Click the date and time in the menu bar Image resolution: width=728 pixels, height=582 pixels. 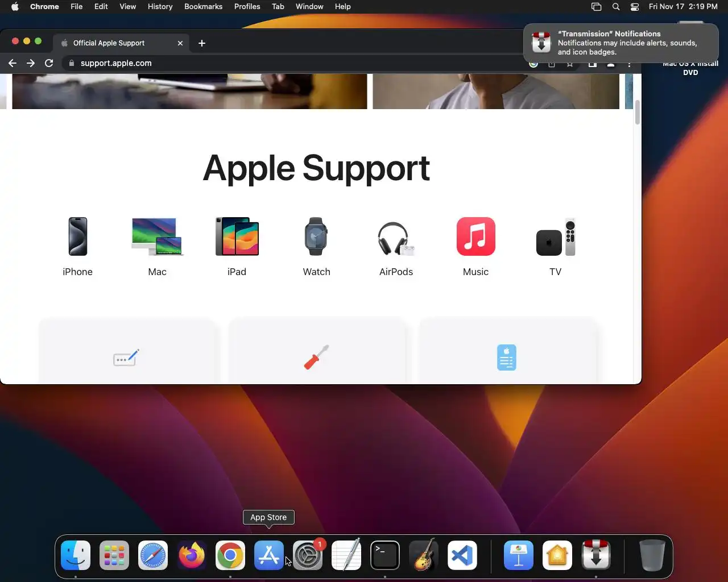click(x=683, y=7)
